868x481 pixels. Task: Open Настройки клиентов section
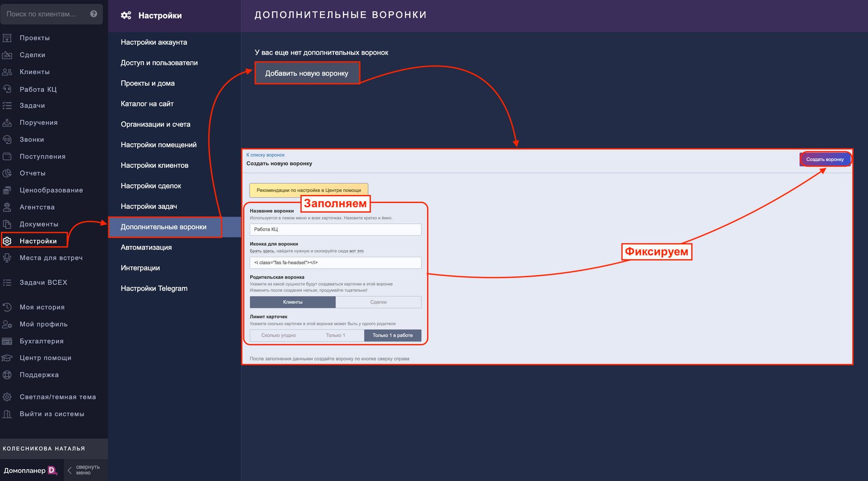click(x=154, y=165)
